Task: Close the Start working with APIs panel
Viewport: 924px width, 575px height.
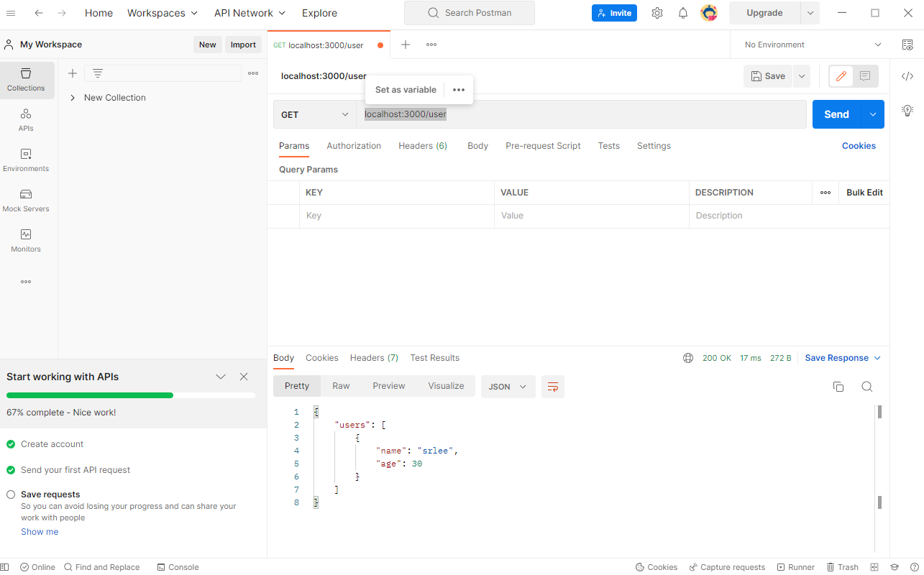Action: [244, 377]
